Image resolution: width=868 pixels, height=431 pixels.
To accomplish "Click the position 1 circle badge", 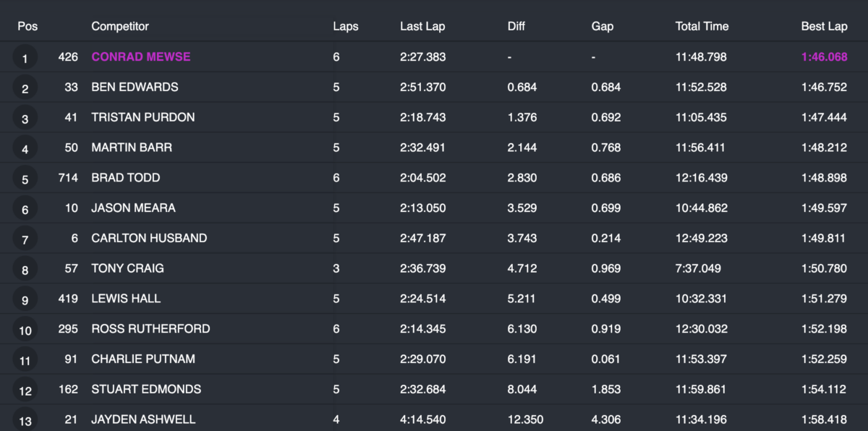I will 25,59.
